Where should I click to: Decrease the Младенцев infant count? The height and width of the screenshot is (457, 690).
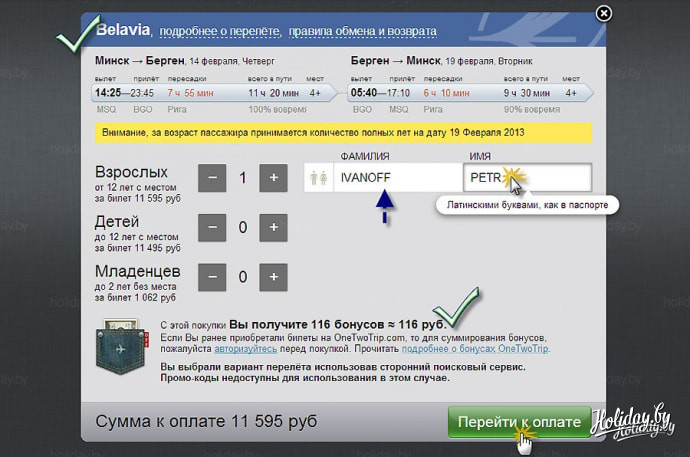(x=211, y=275)
